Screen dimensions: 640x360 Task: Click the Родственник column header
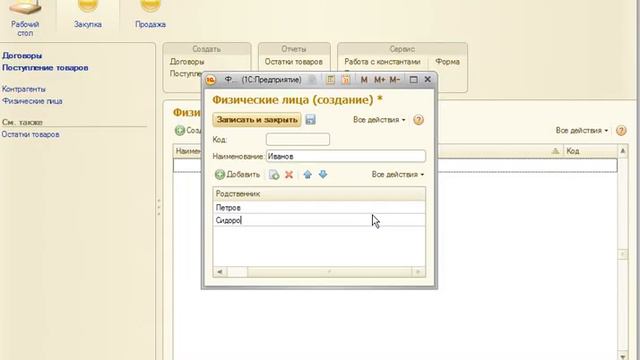click(x=319, y=194)
